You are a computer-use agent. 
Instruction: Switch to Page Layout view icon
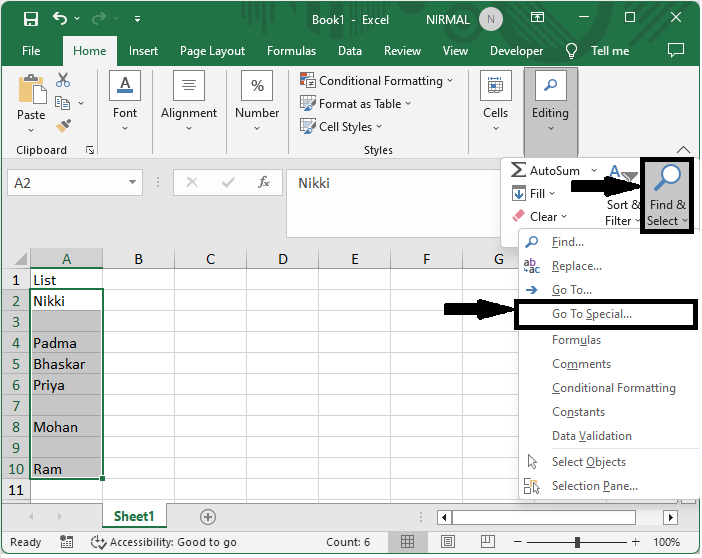tap(448, 542)
